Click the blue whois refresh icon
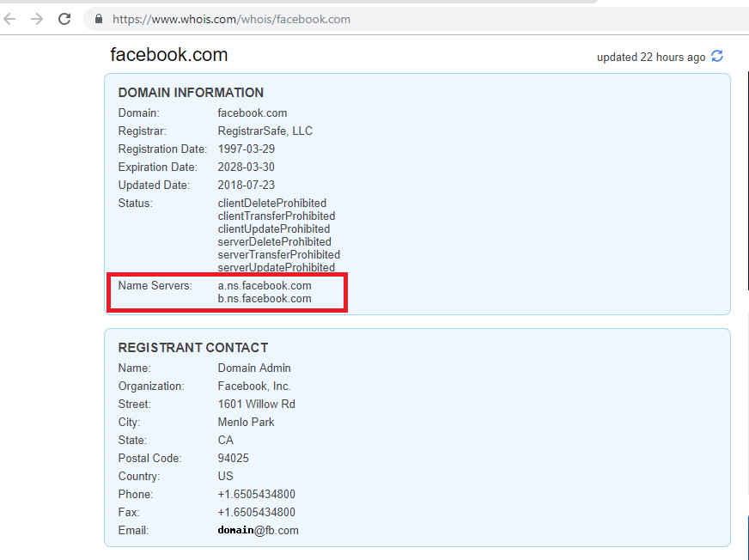 (x=717, y=57)
